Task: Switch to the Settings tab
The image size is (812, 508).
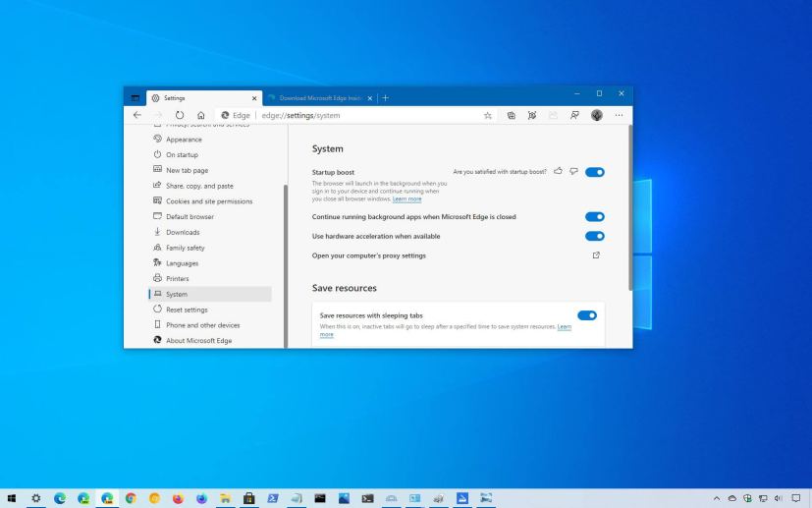Action: tap(204, 98)
